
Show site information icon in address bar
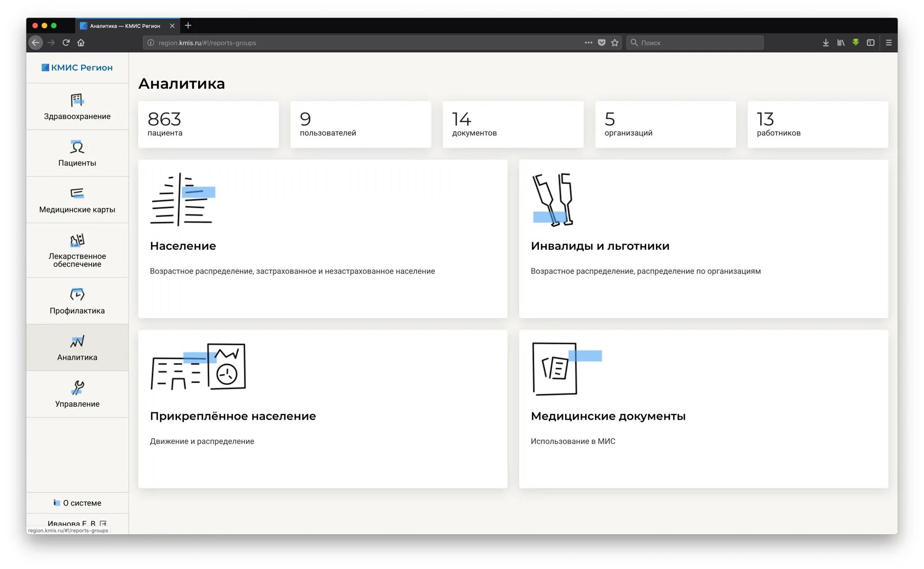tap(151, 43)
